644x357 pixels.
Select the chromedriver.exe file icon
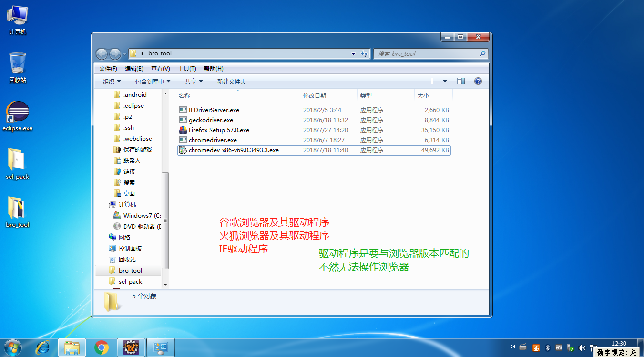click(x=183, y=140)
